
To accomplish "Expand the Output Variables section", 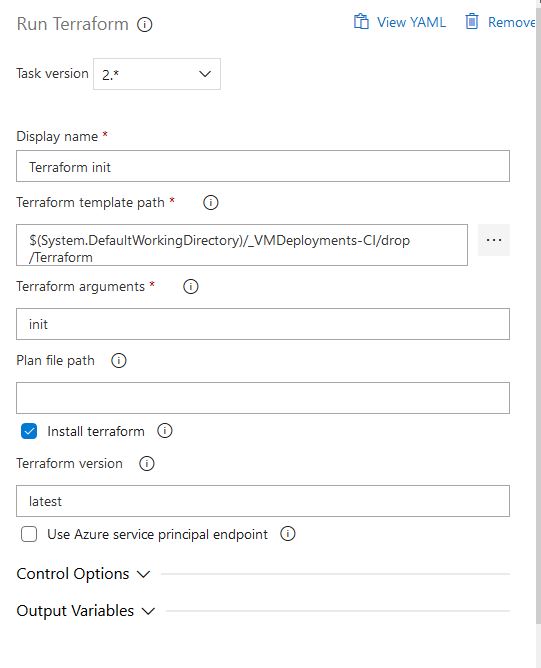I will coord(86,611).
